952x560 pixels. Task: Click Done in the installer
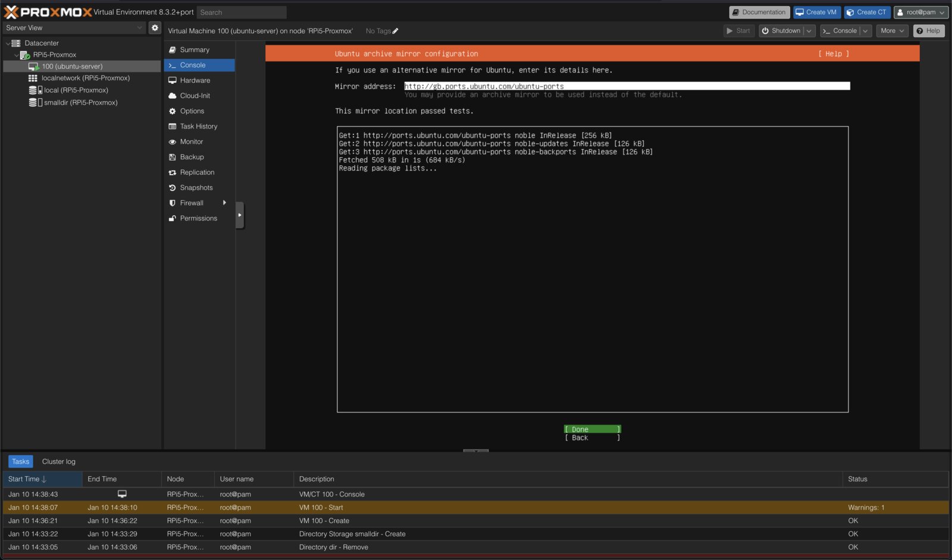pyautogui.click(x=593, y=429)
